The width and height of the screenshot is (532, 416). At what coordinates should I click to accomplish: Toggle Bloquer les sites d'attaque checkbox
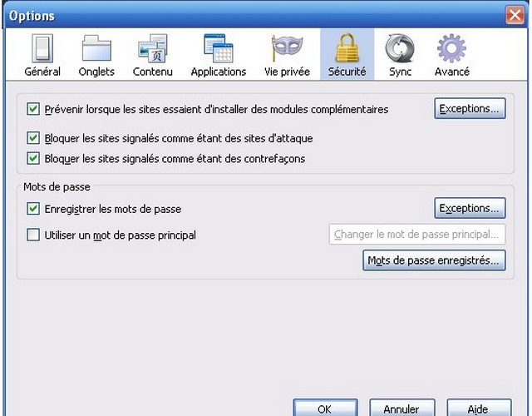33,138
